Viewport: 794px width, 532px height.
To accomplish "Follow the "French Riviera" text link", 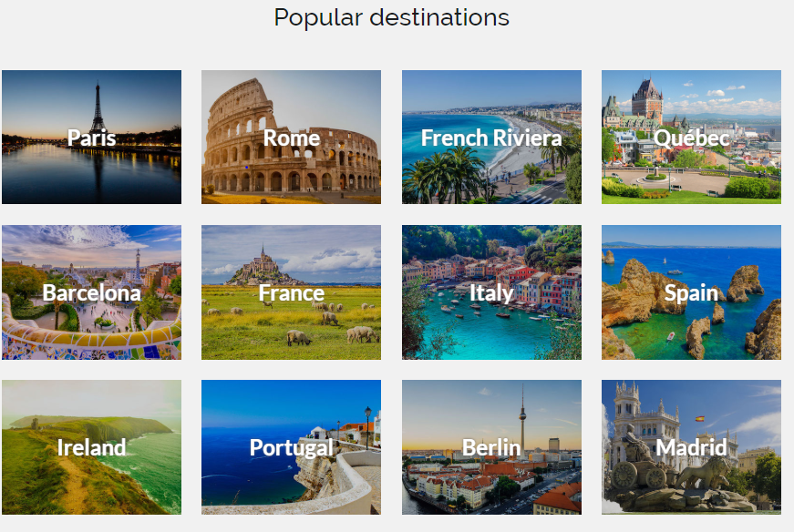I will pyautogui.click(x=491, y=138).
